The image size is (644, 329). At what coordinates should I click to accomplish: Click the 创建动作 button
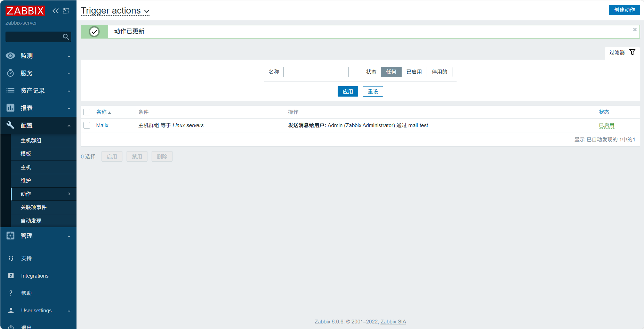point(624,10)
